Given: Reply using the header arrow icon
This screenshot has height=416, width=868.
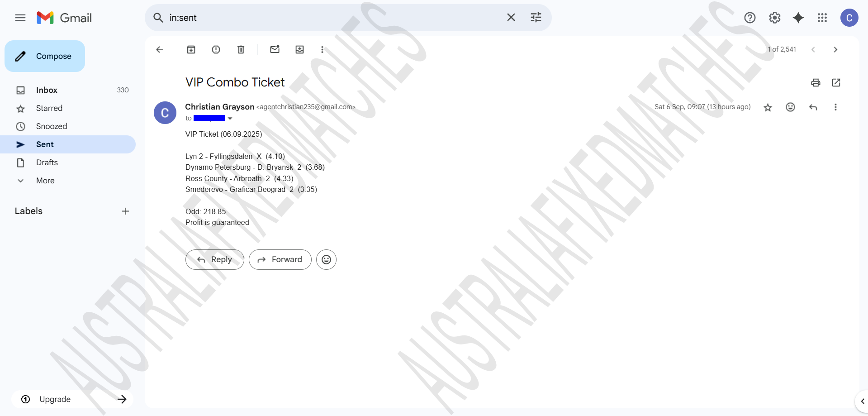Looking at the screenshot, I should coord(813,107).
